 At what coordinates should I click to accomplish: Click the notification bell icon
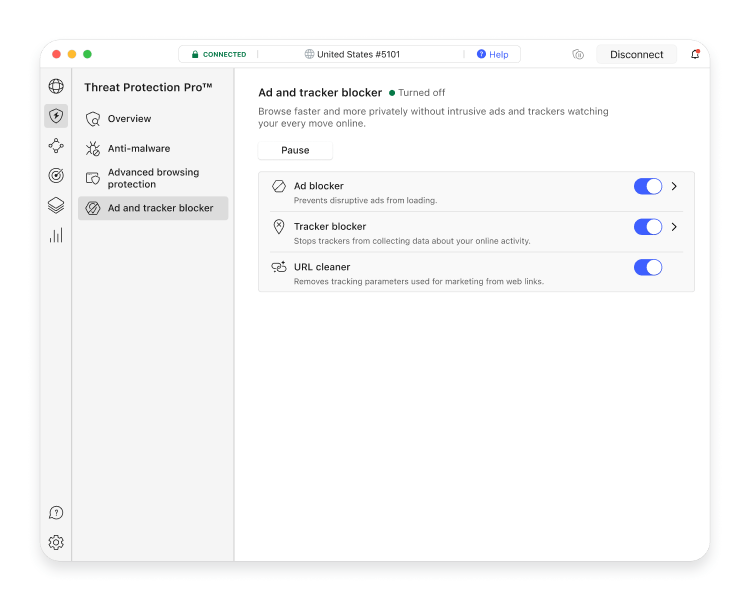coord(695,54)
